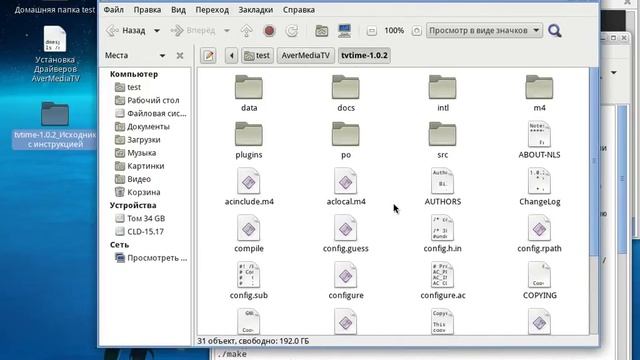Select the po folder icon

tap(346, 134)
